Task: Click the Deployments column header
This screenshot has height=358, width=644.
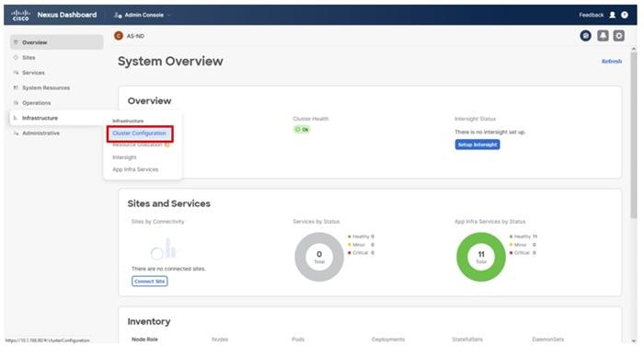Action: click(388, 340)
